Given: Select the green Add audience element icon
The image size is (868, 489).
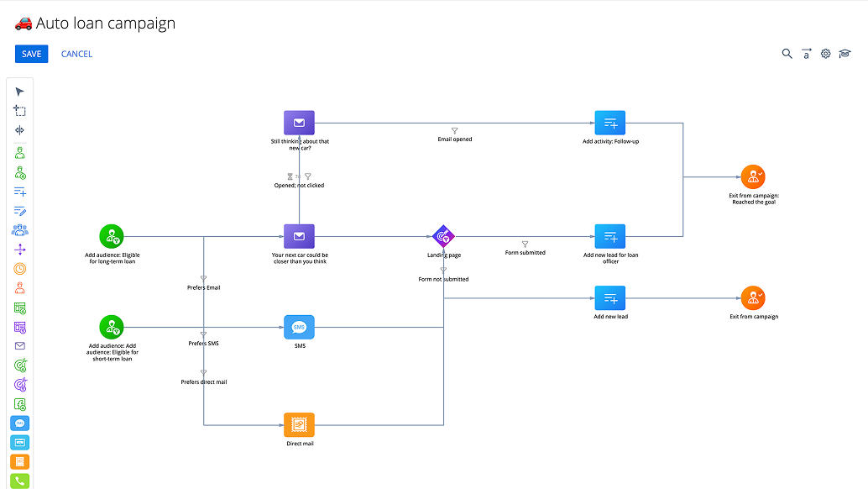Looking at the screenshot, I should tap(19, 150).
